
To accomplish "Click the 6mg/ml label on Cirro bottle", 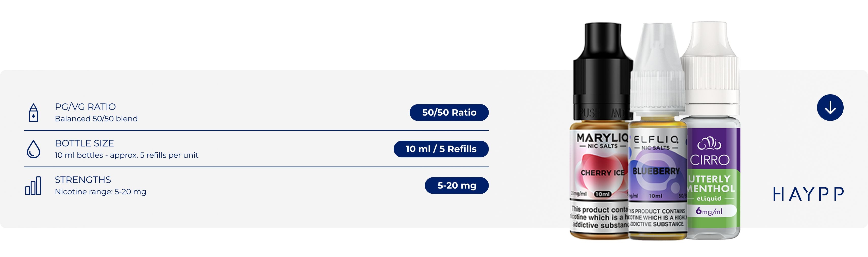I will click(709, 211).
